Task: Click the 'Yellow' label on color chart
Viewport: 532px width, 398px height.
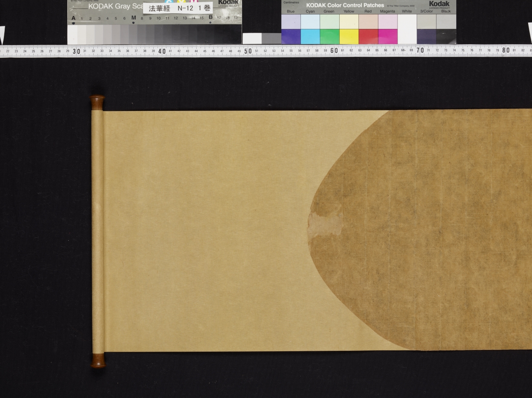Action: click(349, 11)
